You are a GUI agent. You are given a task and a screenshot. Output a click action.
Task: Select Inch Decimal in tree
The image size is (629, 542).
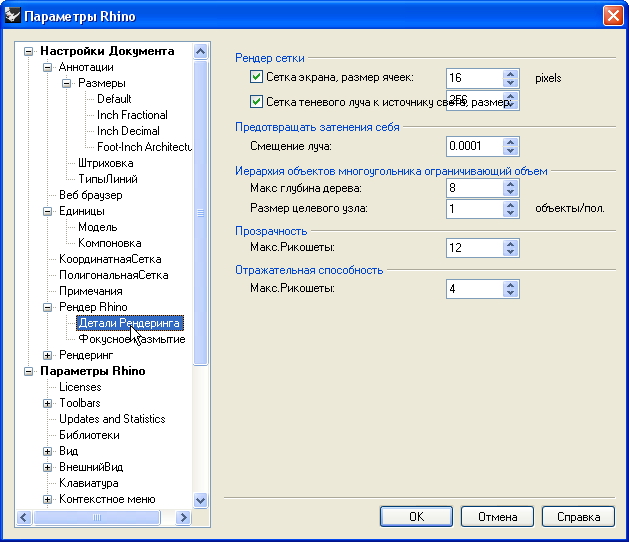coord(128,131)
